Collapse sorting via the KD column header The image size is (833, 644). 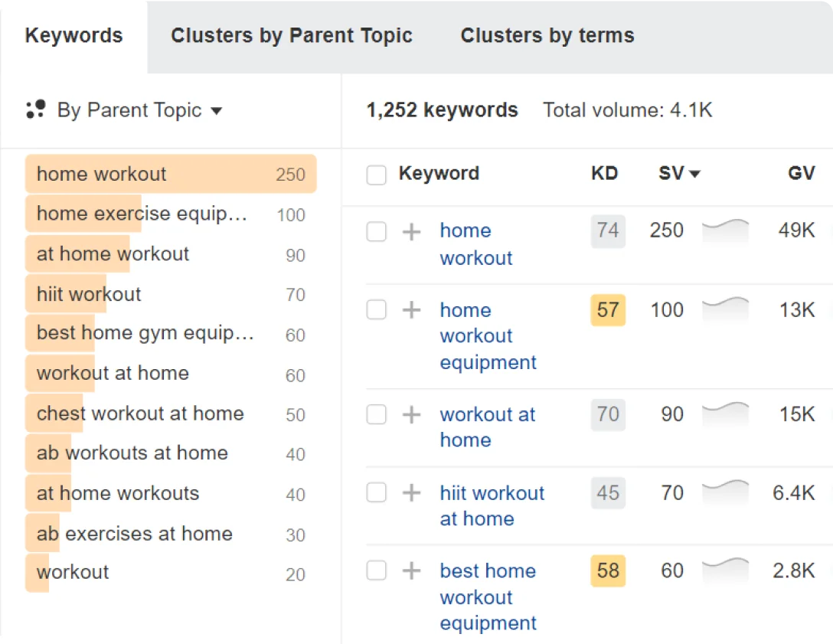coord(604,174)
